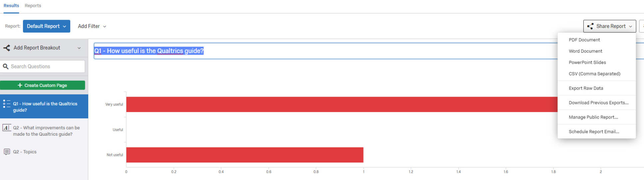Choose PDF Document from share menu

point(584,40)
